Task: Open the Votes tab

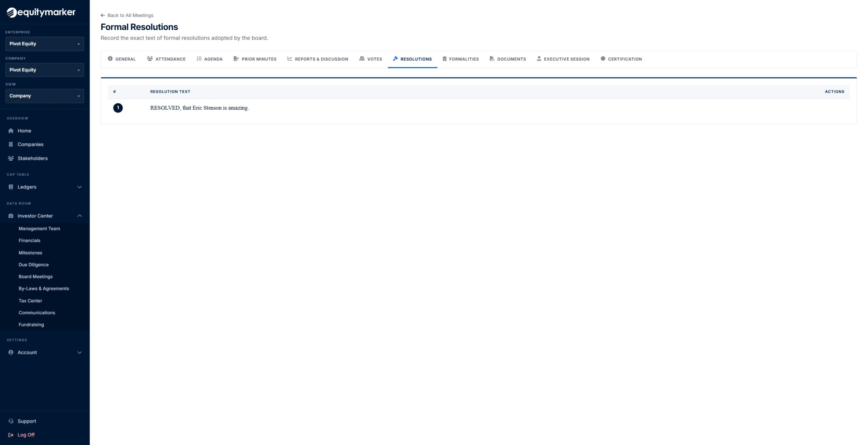Action: point(371,59)
